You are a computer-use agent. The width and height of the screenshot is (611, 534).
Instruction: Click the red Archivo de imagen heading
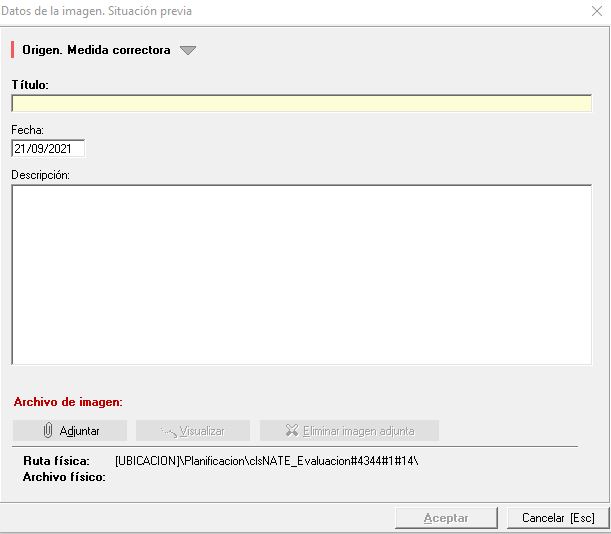(68, 402)
